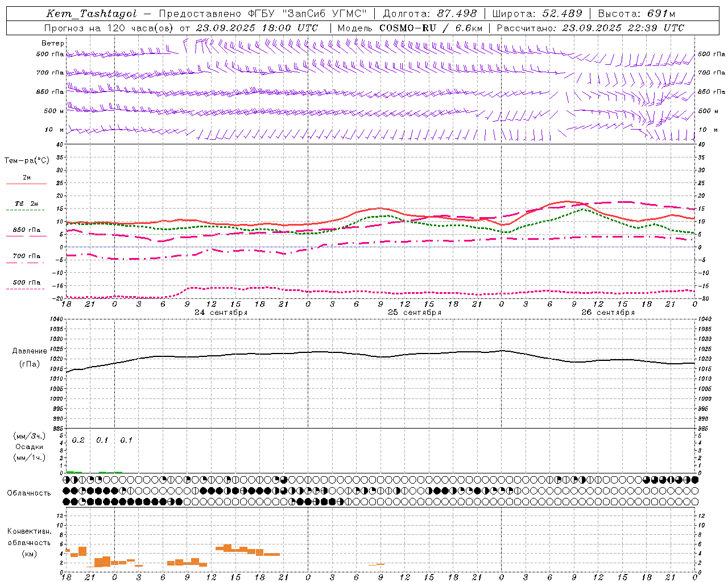Click the "Прогноз на 120 часа(ов)" text
The width and height of the screenshot is (728, 582).
pyautogui.click(x=109, y=28)
